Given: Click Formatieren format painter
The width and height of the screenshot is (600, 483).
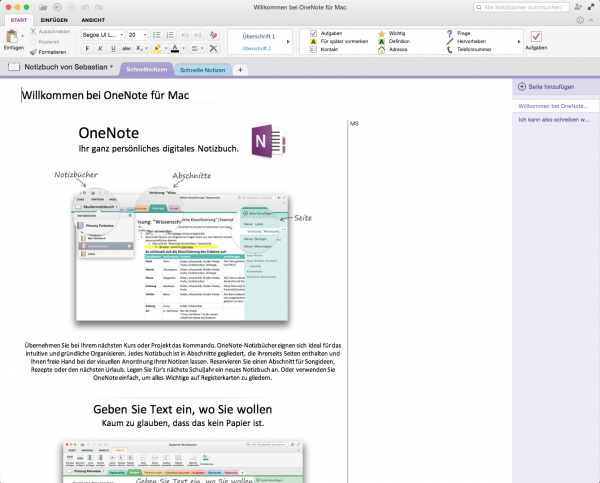Looking at the screenshot, I should (x=48, y=52).
